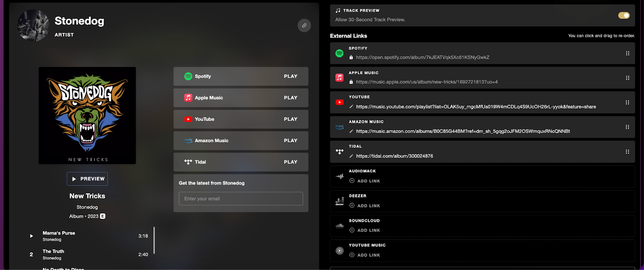This screenshot has height=270, width=644.
Task: Edit the Amazon Music link pencil icon
Action: click(x=351, y=131)
